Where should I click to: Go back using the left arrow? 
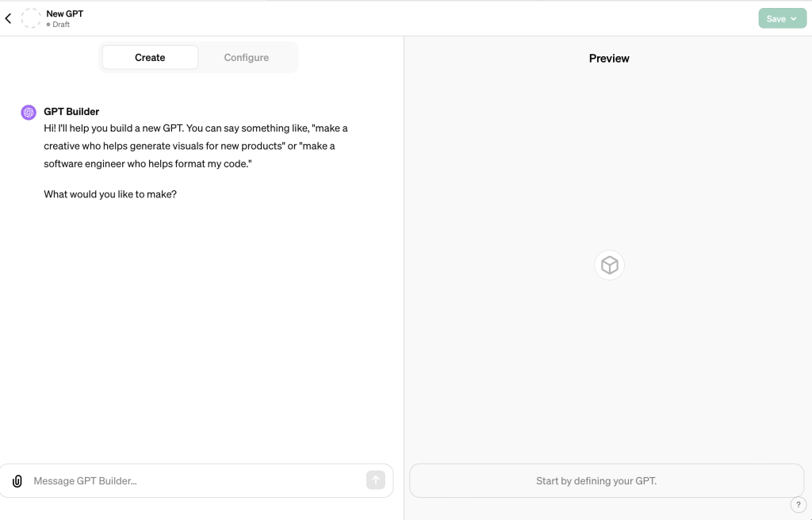[x=9, y=18]
